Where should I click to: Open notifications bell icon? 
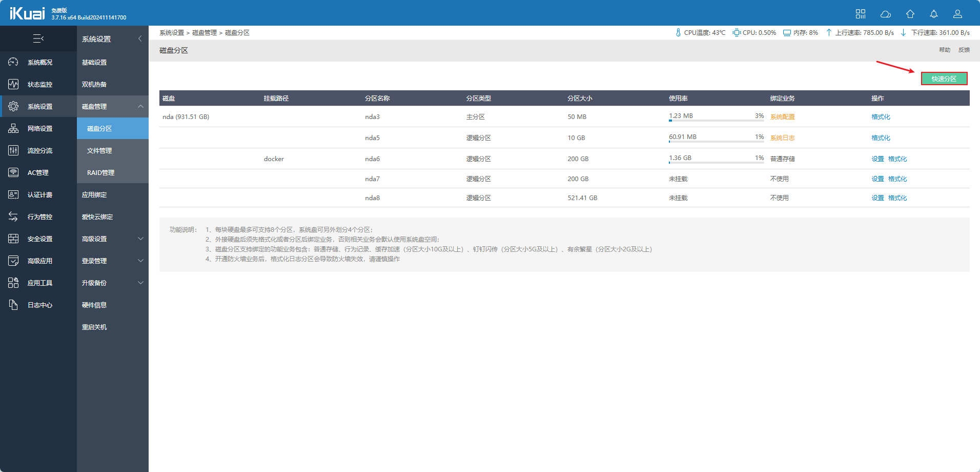coord(934,14)
